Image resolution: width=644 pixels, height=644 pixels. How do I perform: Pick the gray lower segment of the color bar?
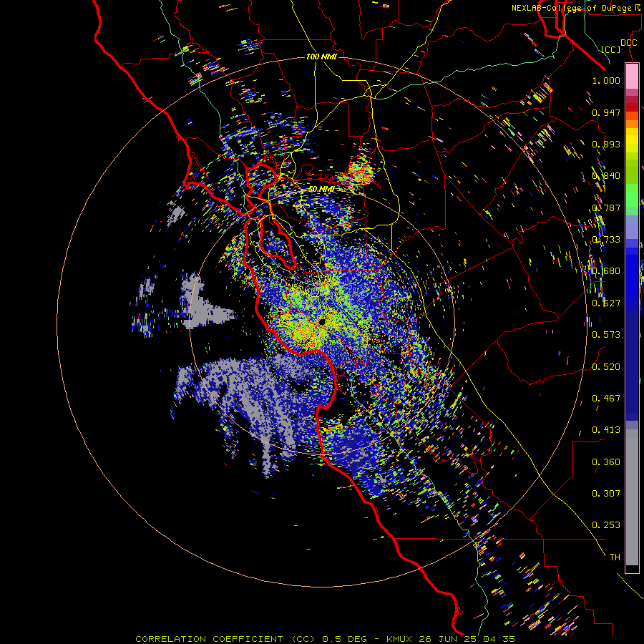pyautogui.click(x=632, y=497)
